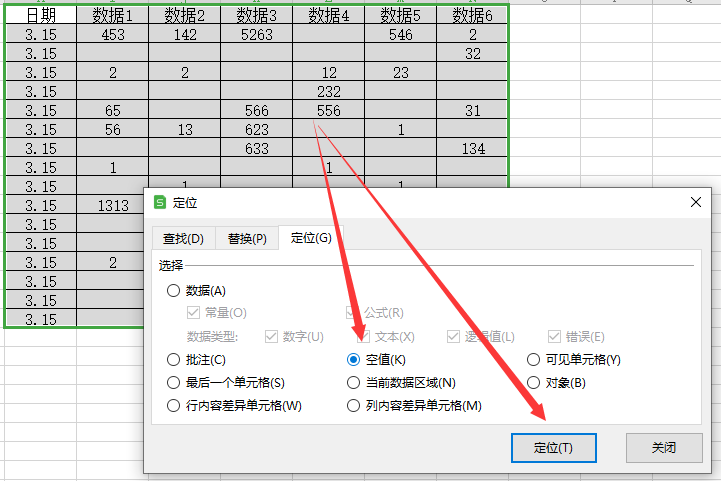Click the 数据5 header cell

(x=401, y=15)
